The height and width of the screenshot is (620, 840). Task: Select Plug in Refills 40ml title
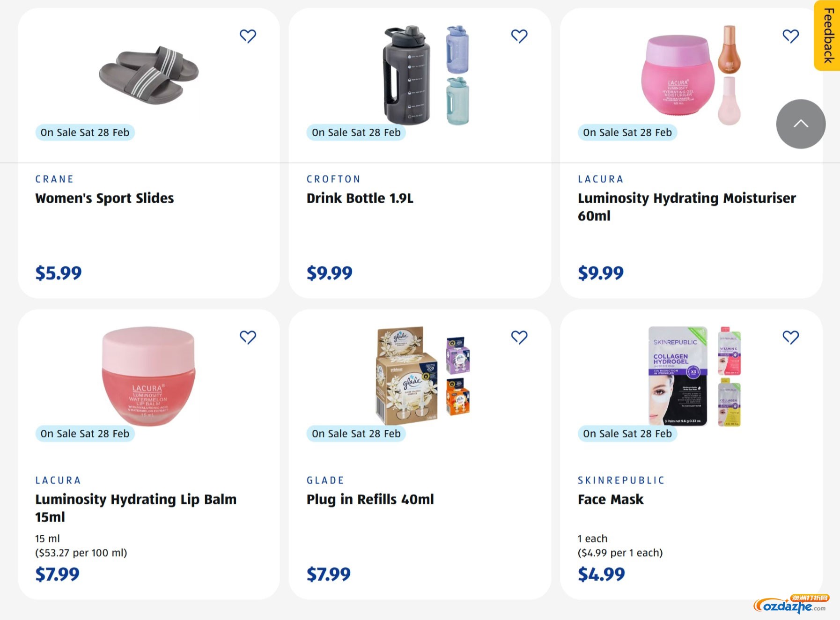click(x=370, y=499)
